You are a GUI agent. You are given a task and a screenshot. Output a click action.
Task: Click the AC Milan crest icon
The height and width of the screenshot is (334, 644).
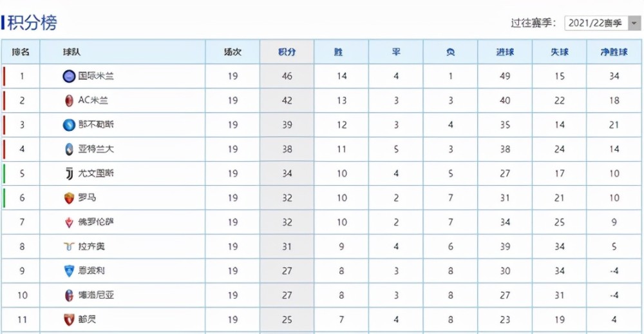click(69, 101)
